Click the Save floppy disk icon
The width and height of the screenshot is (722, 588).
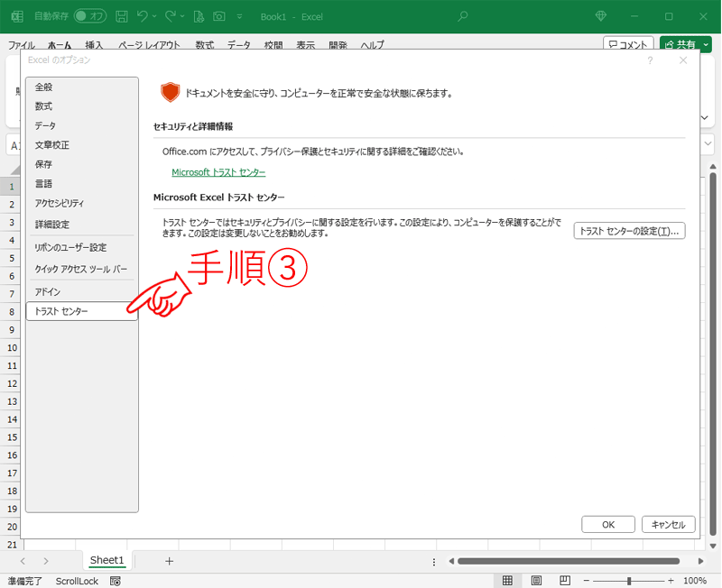pyautogui.click(x=122, y=16)
